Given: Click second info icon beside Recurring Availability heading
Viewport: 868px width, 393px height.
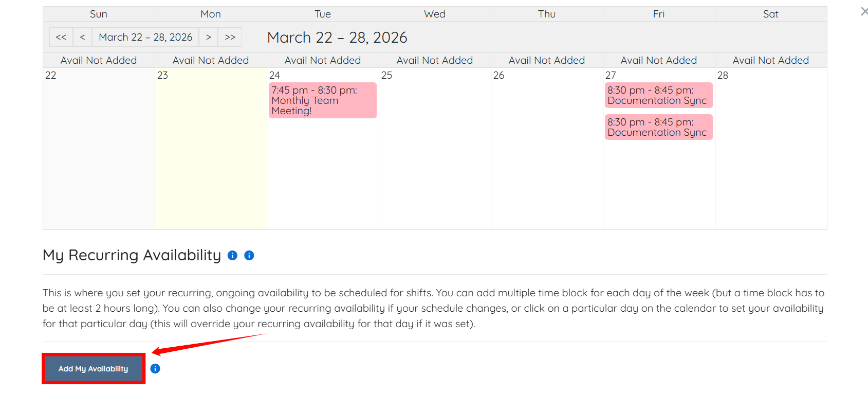Looking at the screenshot, I should 249,256.
